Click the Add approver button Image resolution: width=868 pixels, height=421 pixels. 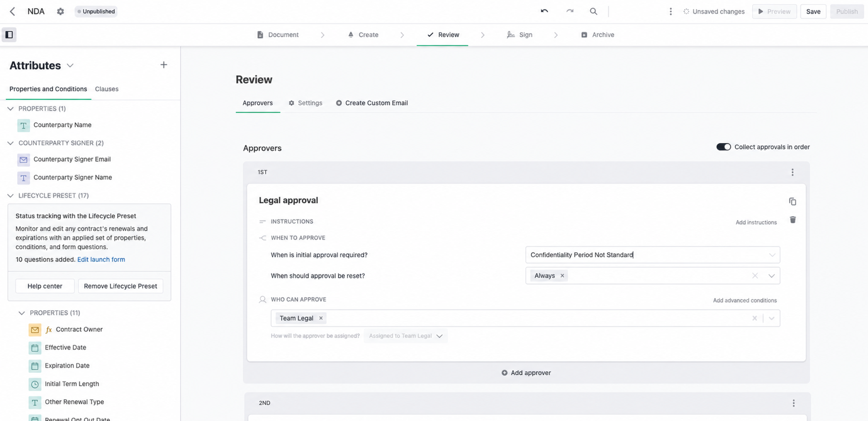[526, 373]
